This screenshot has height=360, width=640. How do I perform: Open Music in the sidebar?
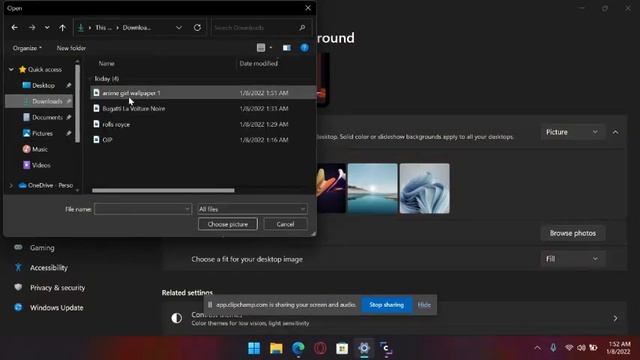40,149
